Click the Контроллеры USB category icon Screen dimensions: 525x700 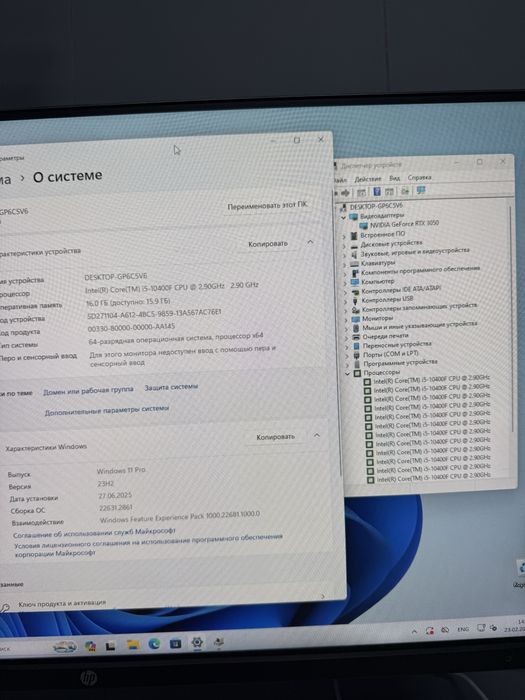pyautogui.click(x=355, y=300)
